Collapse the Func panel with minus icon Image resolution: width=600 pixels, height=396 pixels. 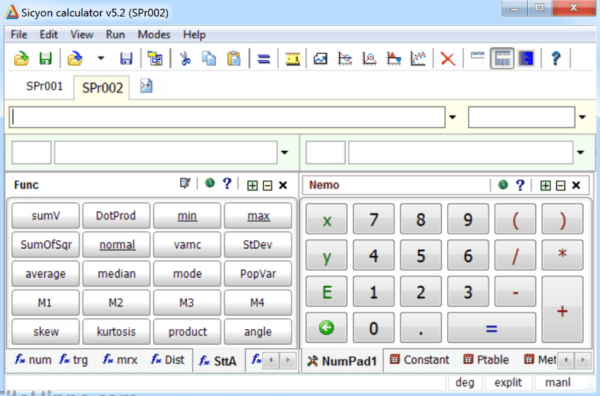pos(267,186)
